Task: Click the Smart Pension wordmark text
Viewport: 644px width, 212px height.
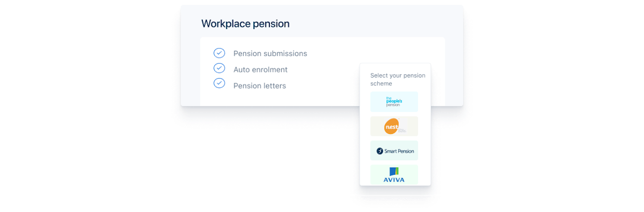Action: pyautogui.click(x=398, y=151)
